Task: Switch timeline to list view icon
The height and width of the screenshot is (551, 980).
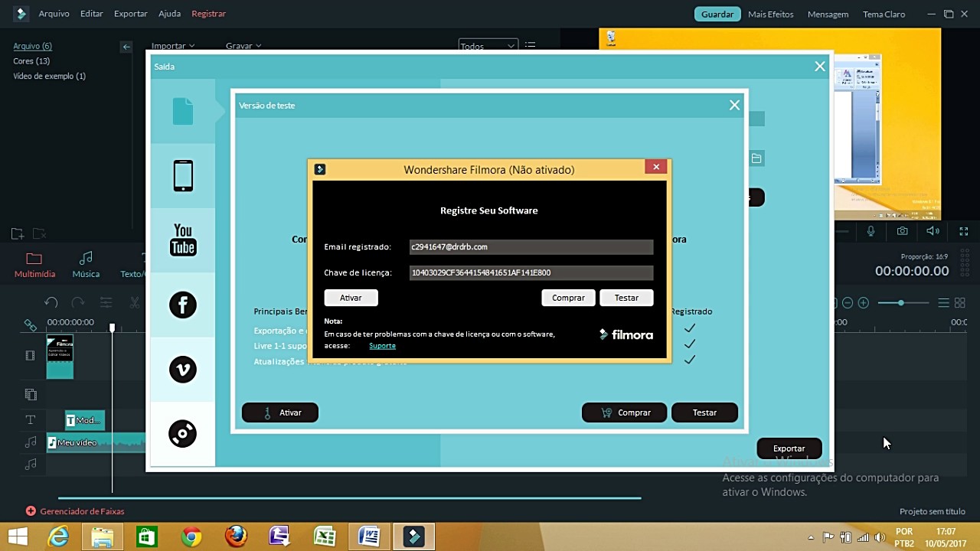Action: (x=944, y=303)
